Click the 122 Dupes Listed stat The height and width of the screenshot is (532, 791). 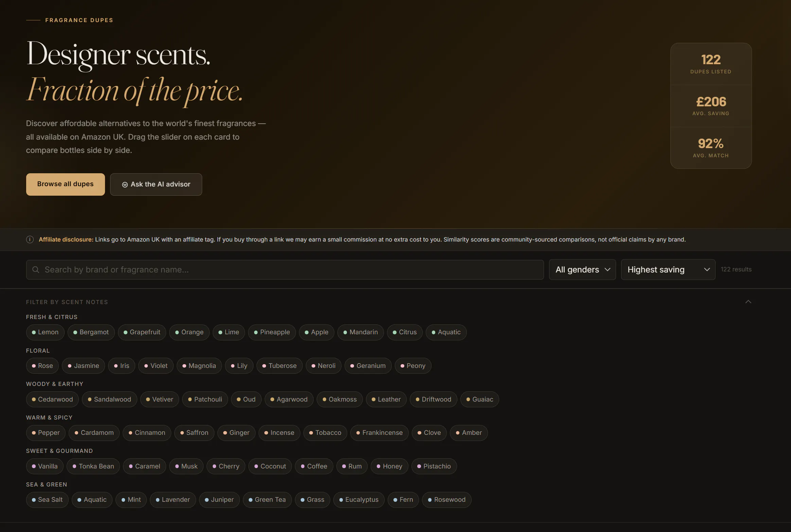711,64
